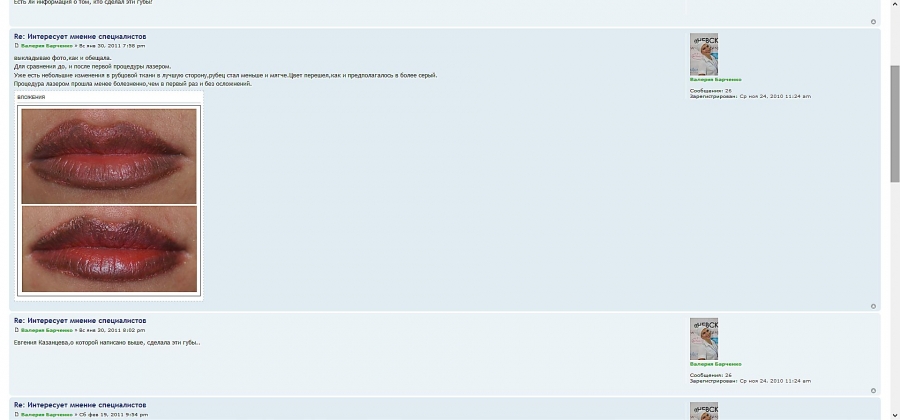
Task: Open Валерия Барченко profile from the Сб фев 19 byline
Action: (x=47, y=414)
